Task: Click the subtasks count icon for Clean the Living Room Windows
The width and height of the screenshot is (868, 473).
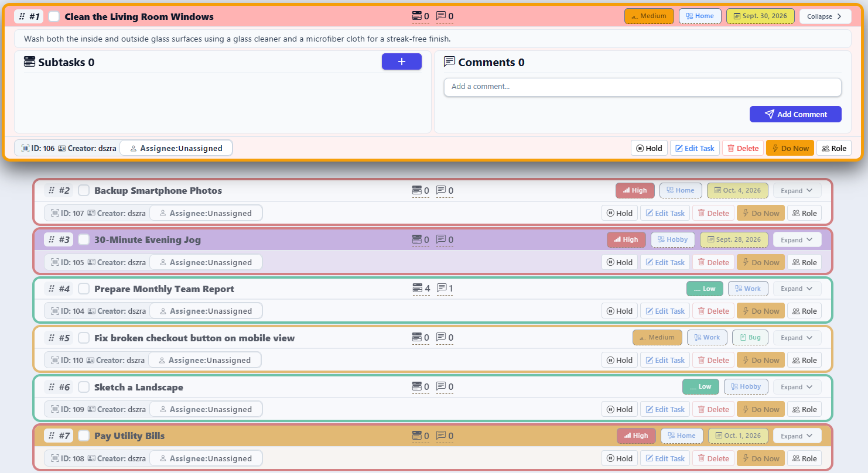Action: (x=417, y=16)
